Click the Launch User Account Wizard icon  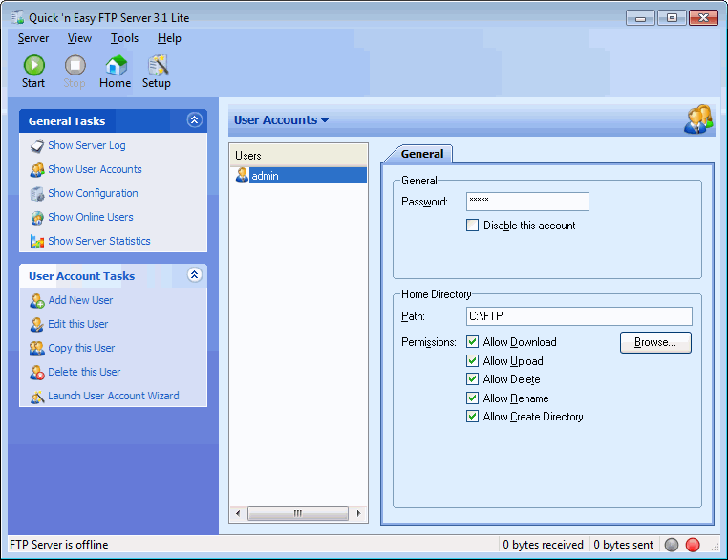(37, 397)
